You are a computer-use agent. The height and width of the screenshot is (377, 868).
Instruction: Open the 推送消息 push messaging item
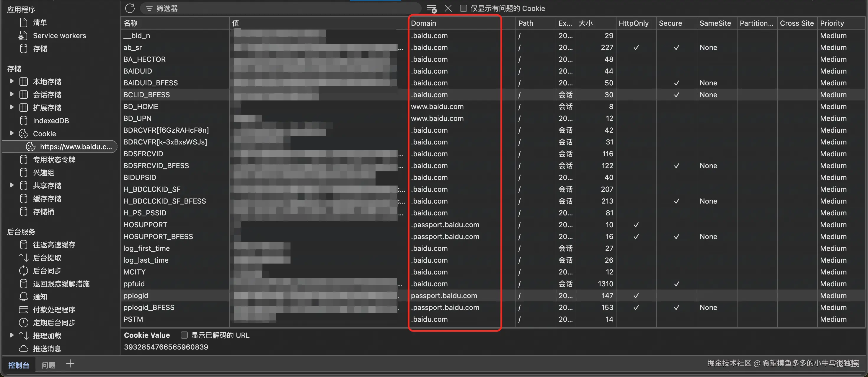[x=47, y=349]
